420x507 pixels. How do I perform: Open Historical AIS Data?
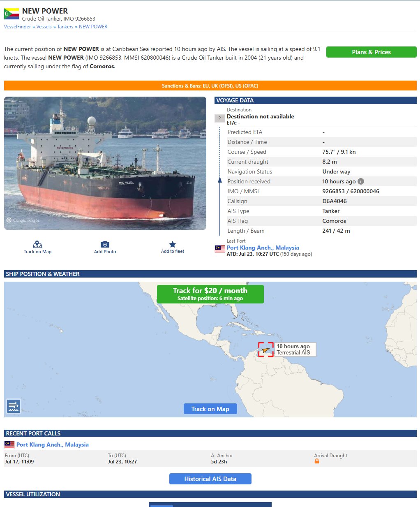210,479
